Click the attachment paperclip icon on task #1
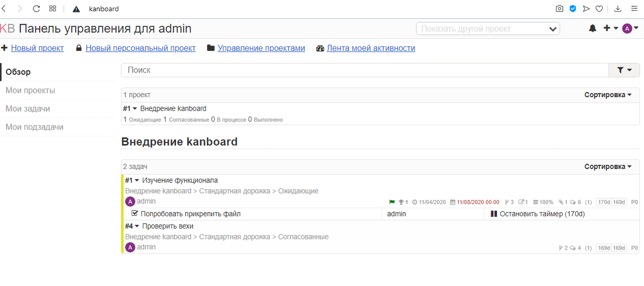Screen dimensions: 644x286 pos(561,202)
